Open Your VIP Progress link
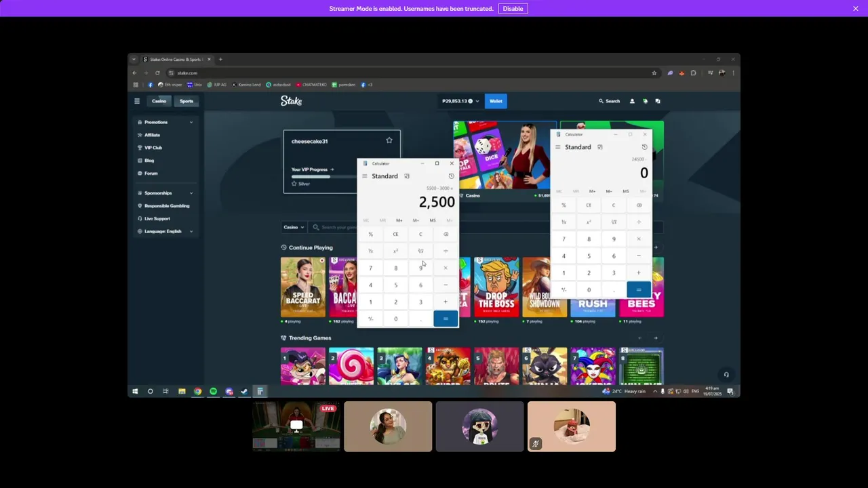 click(x=313, y=169)
